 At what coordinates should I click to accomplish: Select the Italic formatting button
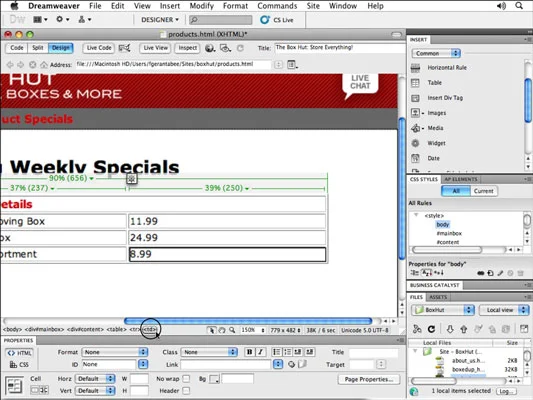click(x=260, y=352)
